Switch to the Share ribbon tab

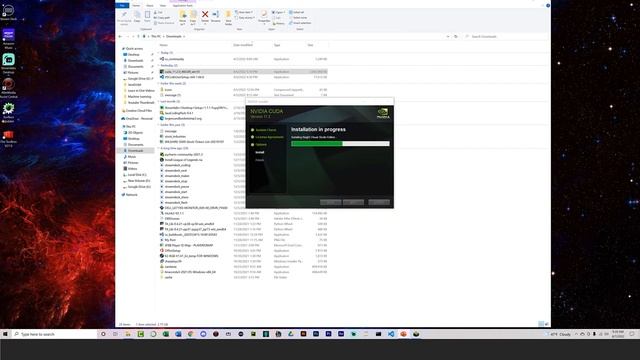click(x=149, y=5)
